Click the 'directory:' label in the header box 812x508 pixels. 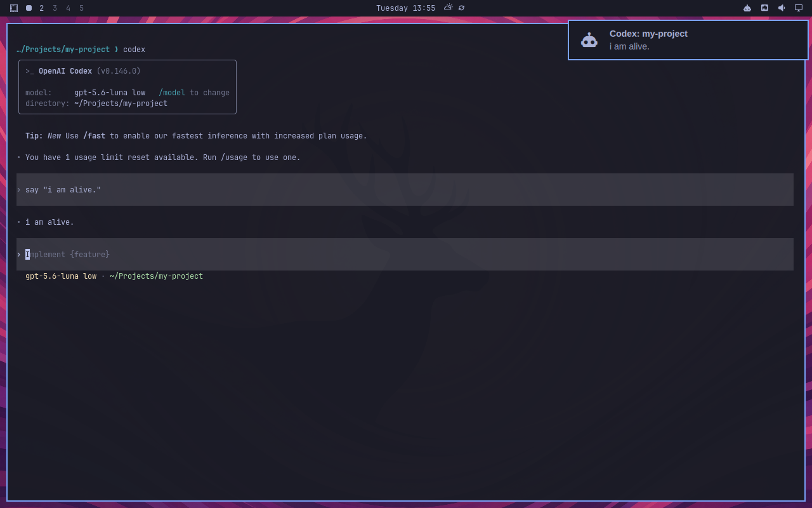(48, 104)
